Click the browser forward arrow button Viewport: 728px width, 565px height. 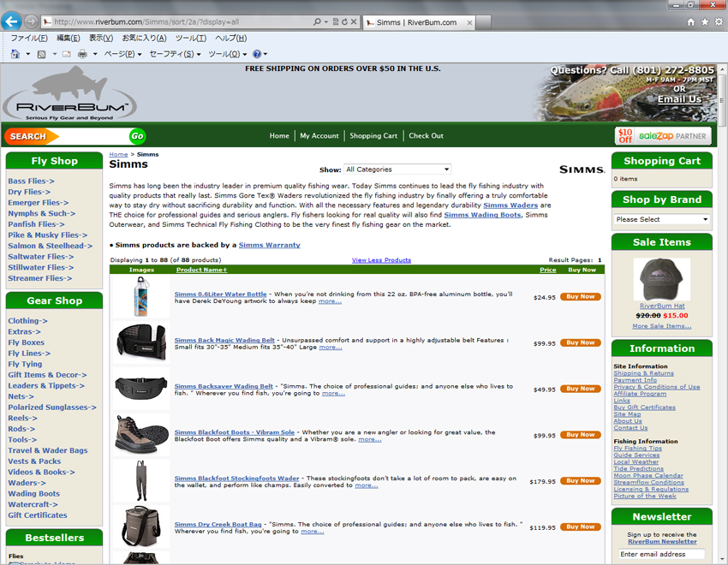(31, 21)
